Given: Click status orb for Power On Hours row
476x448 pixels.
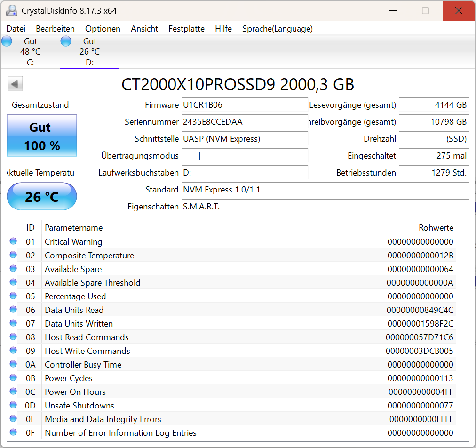Looking at the screenshot, I should point(13,392).
